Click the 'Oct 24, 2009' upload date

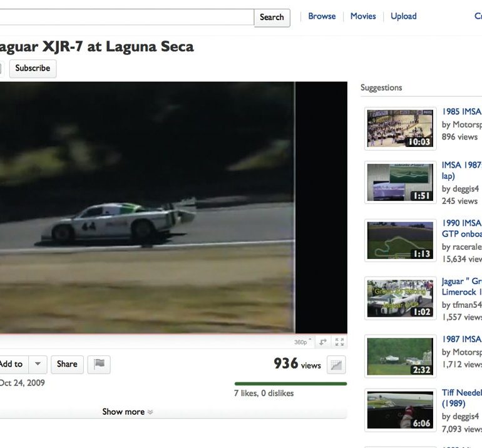click(22, 383)
